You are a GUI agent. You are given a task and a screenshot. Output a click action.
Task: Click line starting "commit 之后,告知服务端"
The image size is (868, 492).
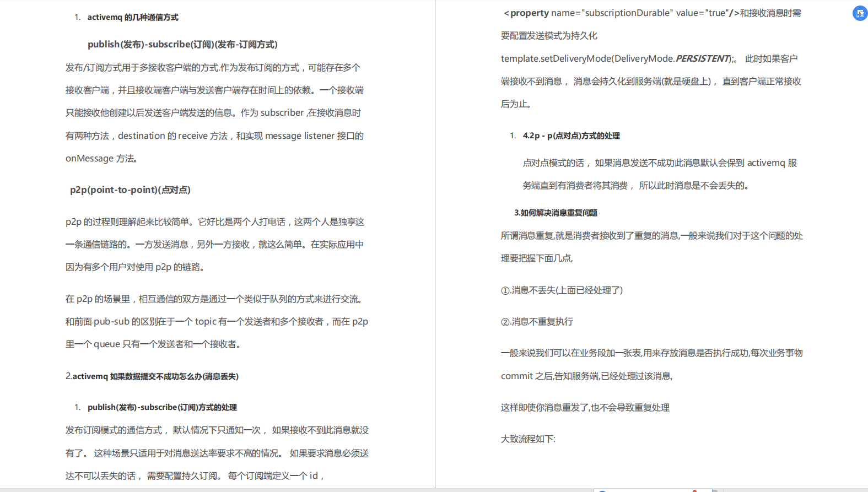point(587,376)
